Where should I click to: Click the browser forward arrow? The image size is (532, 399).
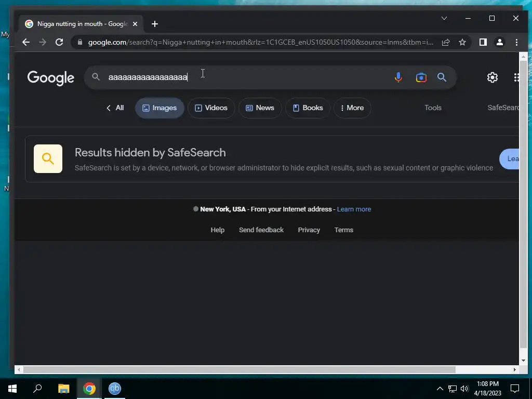43,42
